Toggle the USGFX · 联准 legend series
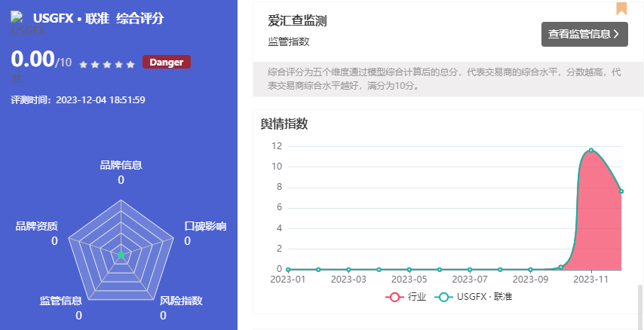 click(473, 297)
